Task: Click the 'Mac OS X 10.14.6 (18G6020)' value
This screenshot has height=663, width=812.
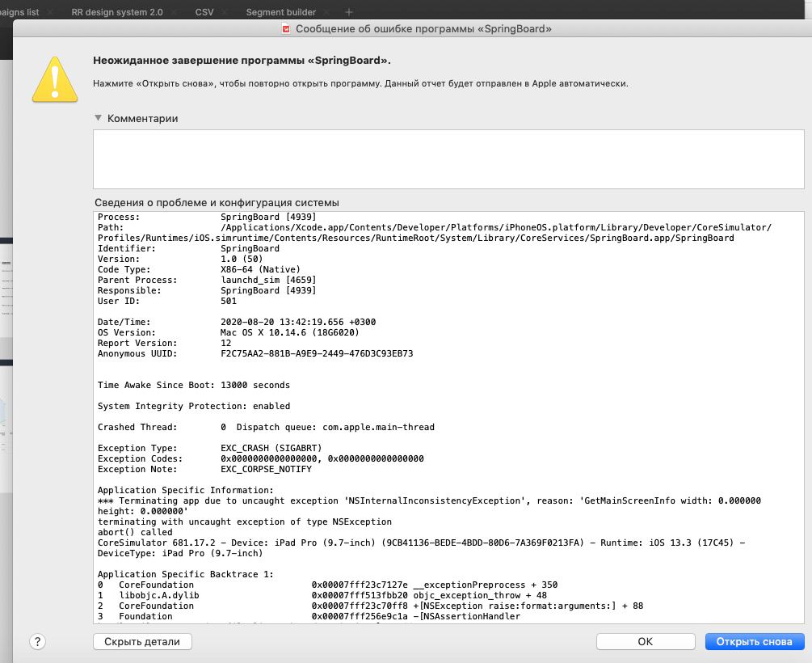Action: tap(290, 332)
